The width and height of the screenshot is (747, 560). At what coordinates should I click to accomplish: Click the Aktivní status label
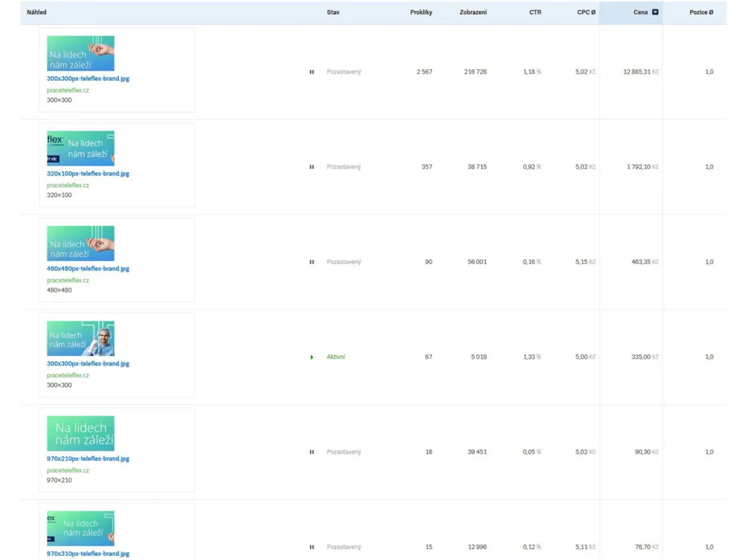click(336, 357)
